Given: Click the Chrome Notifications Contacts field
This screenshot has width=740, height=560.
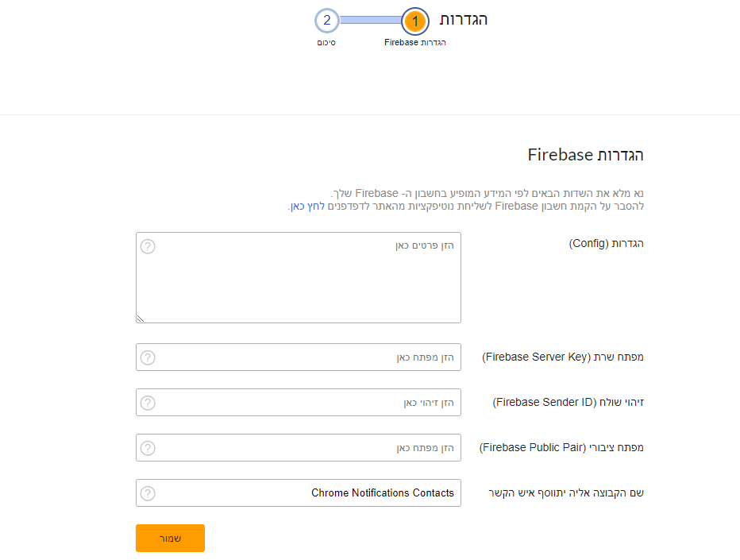Looking at the screenshot, I should tap(299, 493).
